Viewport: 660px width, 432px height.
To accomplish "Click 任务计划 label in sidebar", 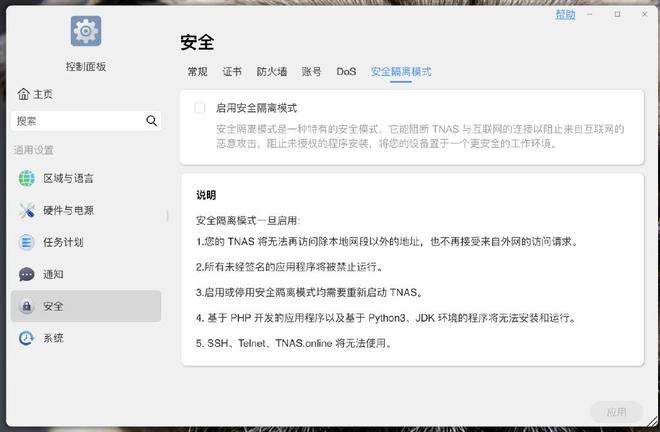I will point(63,242).
